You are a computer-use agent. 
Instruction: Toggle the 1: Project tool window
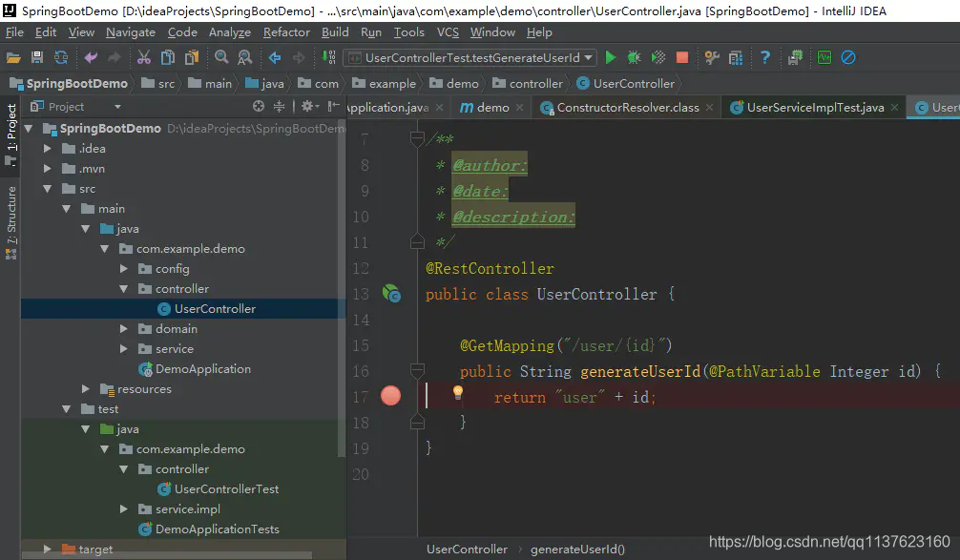pos(11,135)
